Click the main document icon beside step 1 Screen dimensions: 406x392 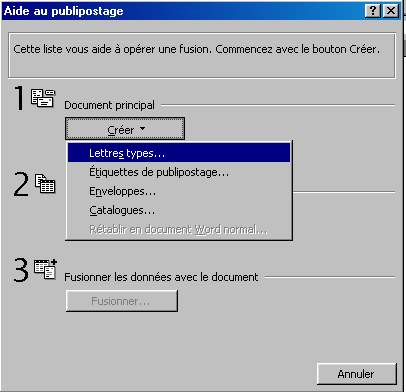(43, 98)
